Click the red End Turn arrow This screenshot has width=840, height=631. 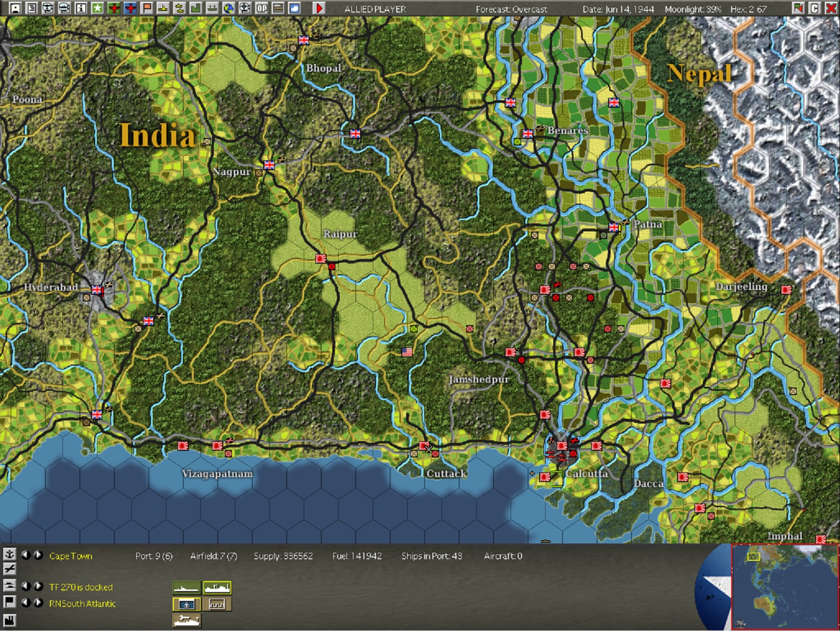click(x=319, y=8)
